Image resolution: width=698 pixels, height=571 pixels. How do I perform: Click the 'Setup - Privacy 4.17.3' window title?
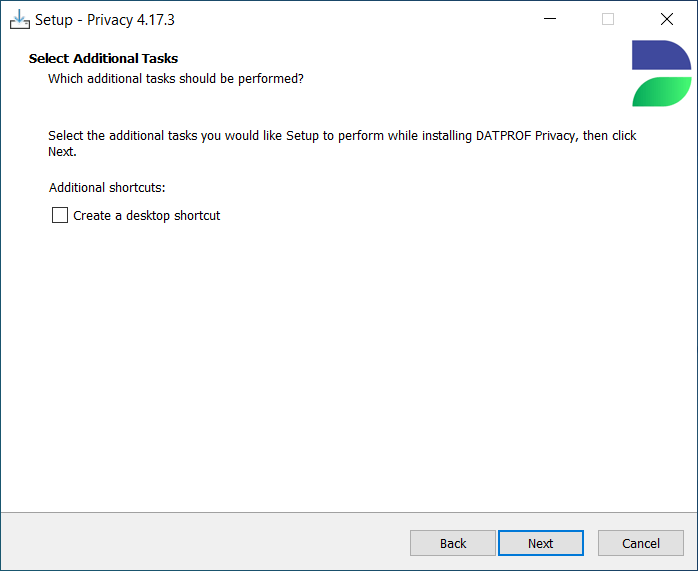coord(105,20)
